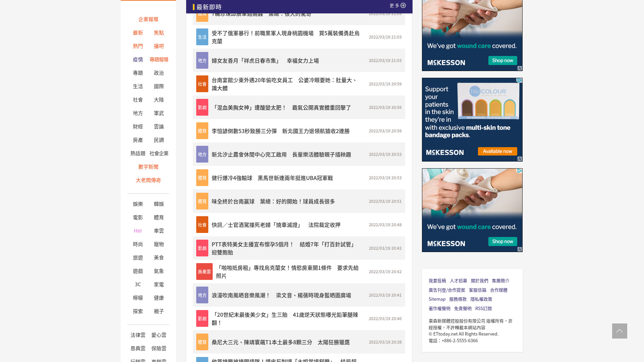Click Shop now on lower McKesson ad
The width and height of the screenshot is (644, 362).
tap(502, 241)
